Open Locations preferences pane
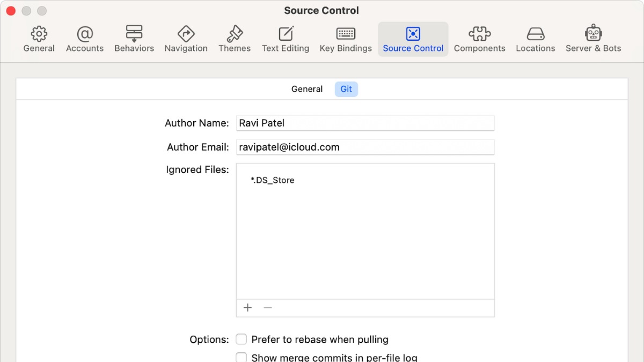The width and height of the screenshot is (644, 362). tap(535, 39)
